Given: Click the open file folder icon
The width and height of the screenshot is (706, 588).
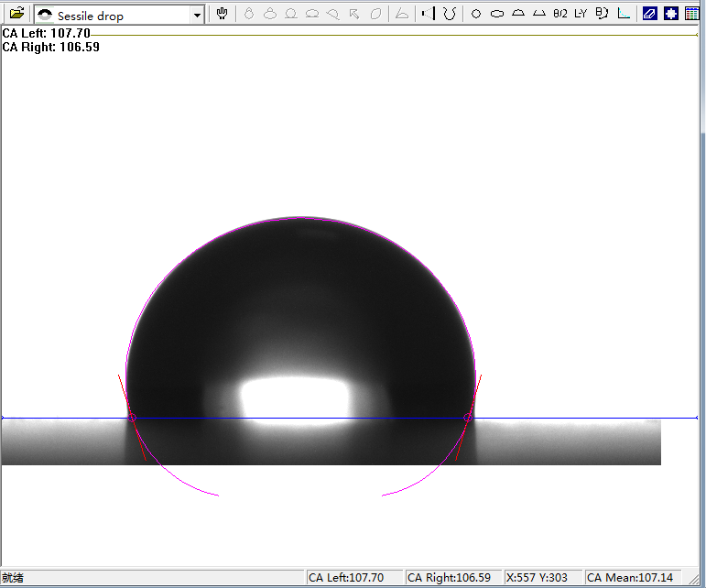Looking at the screenshot, I should 16,14.
